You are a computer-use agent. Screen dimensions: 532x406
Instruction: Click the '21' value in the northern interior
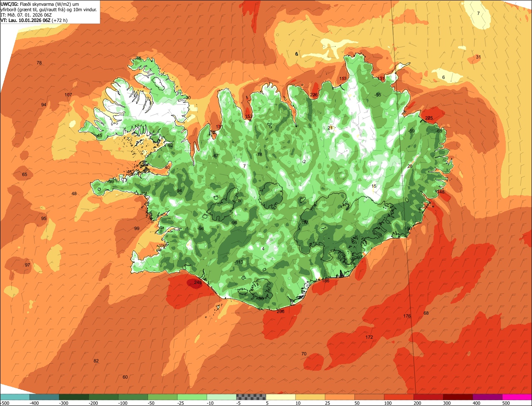pyautogui.click(x=330, y=128)
